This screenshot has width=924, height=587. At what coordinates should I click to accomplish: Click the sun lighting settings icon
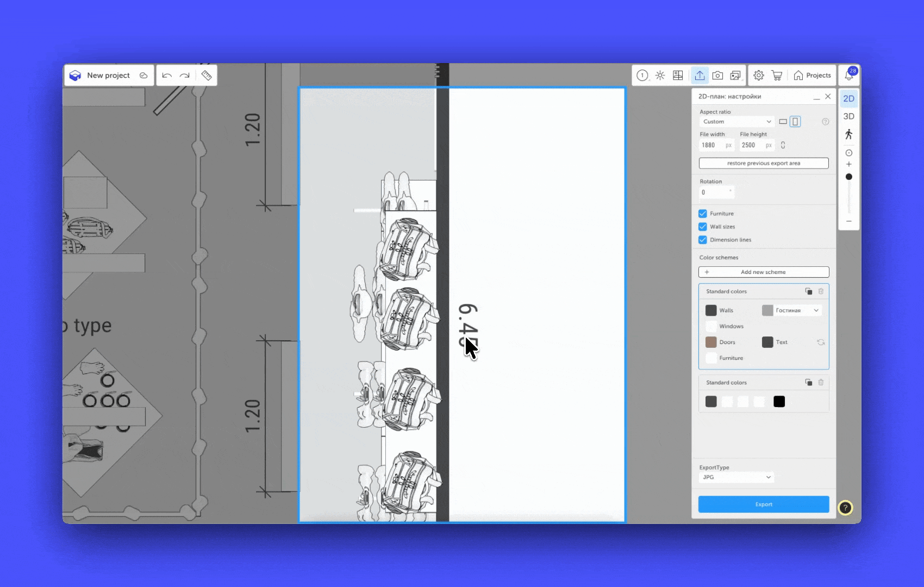pyautogui.click(x=660, y=76)
